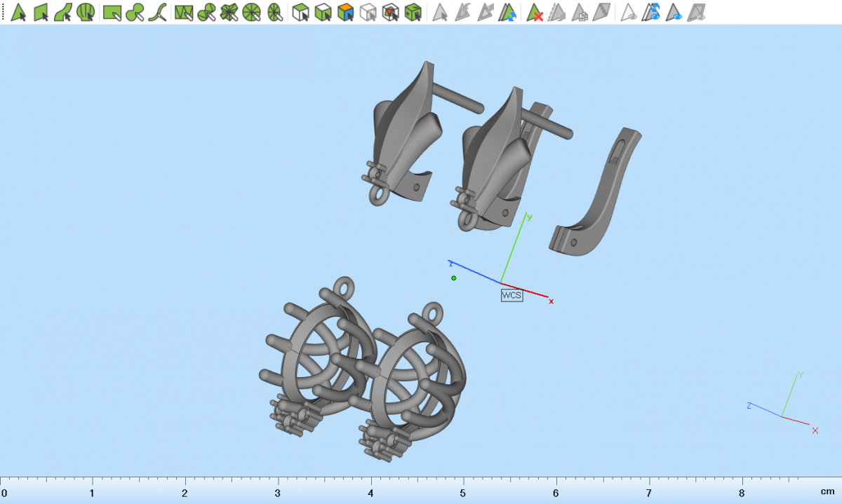
Task: Click the orange and blue cube icon
Action: (345, 12)
